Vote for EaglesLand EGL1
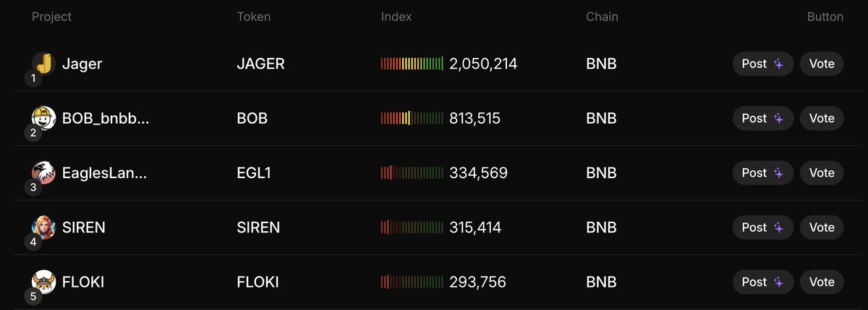Image resolution: width=868 pixels, height=310 pixels. click(822, 172)
